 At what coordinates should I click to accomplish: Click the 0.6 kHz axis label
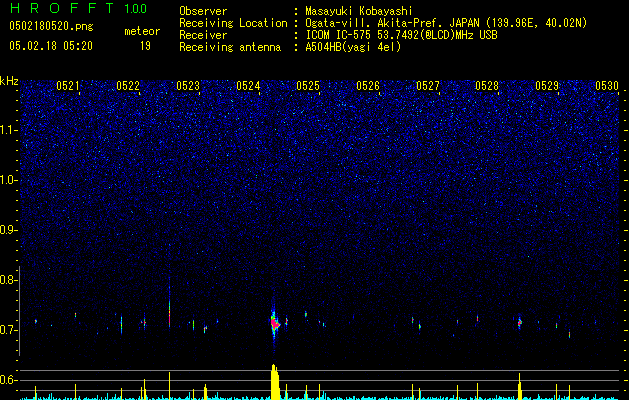click(9, 380)
